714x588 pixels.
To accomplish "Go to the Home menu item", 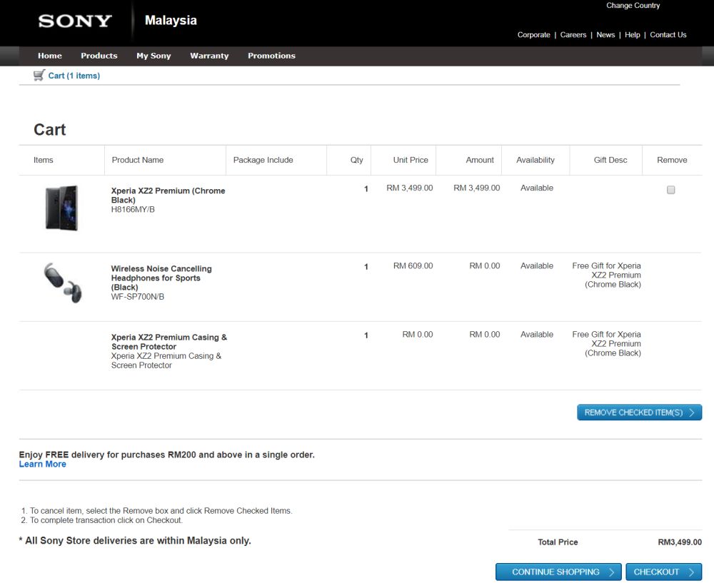I will pyautogui.click(x=50, y=56).
